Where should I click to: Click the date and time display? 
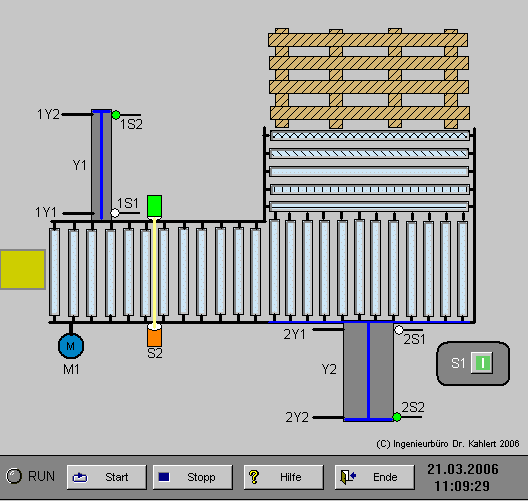click(463, 477)
